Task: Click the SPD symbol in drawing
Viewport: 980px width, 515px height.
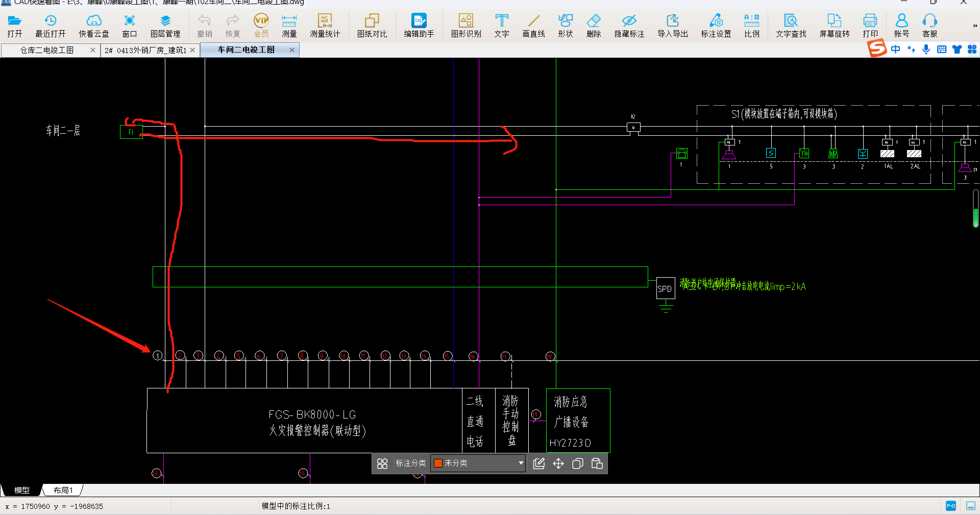Action: (x=665, y=289)
